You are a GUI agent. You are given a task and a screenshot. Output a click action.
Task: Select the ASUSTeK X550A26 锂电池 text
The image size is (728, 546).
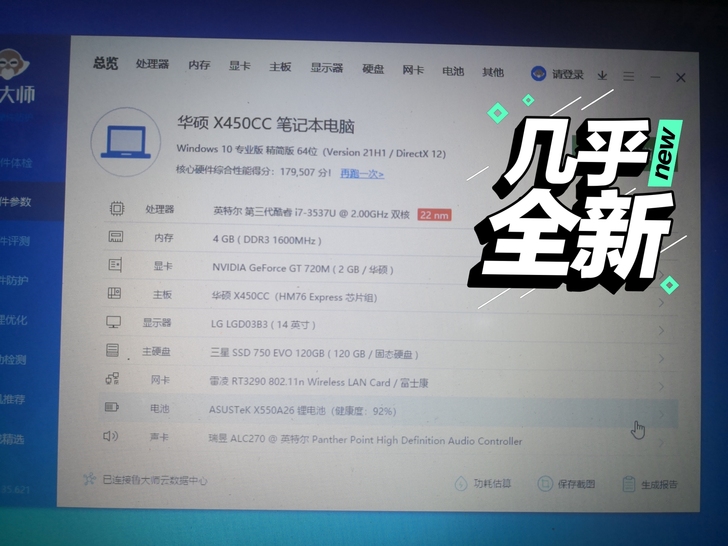302,411
